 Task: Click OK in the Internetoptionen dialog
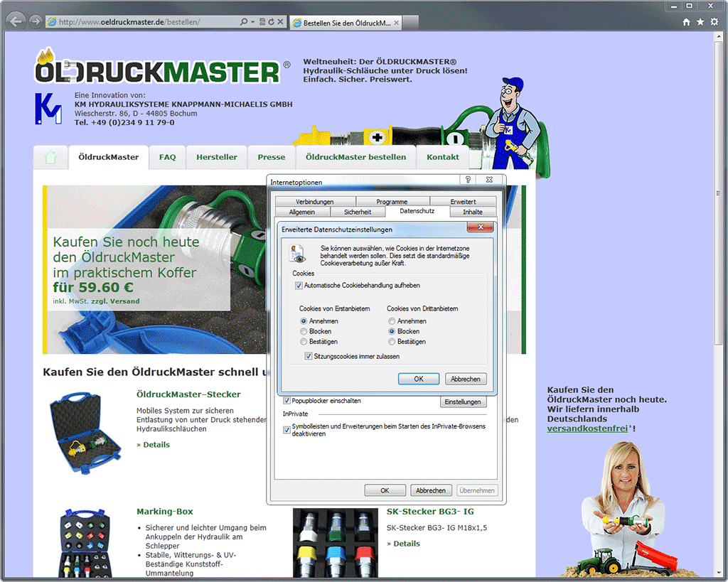pos(385,490)
